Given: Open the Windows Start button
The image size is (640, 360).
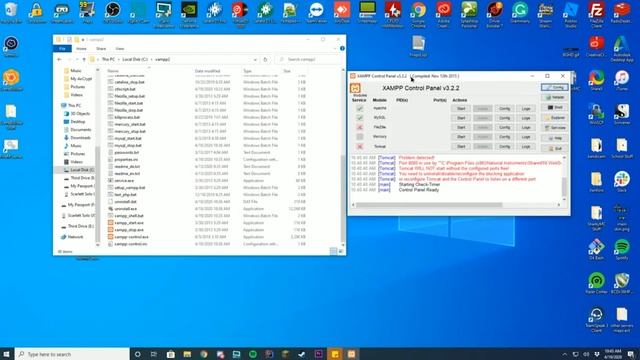Looking at the screenshot, I should pyautogui.click(x=7, y=354).
